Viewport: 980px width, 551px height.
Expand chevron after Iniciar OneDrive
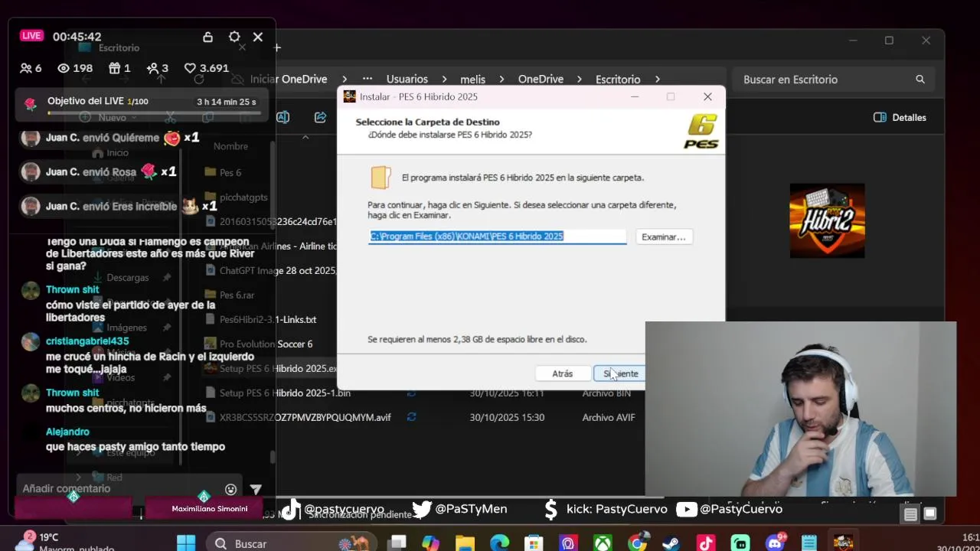click(x=345, y=80)
